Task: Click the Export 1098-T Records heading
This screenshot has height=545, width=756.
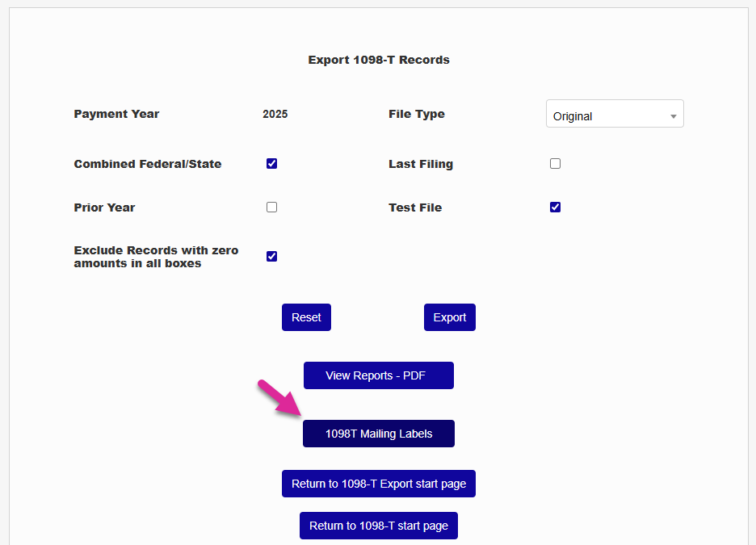Action: [x=379, y=60]
